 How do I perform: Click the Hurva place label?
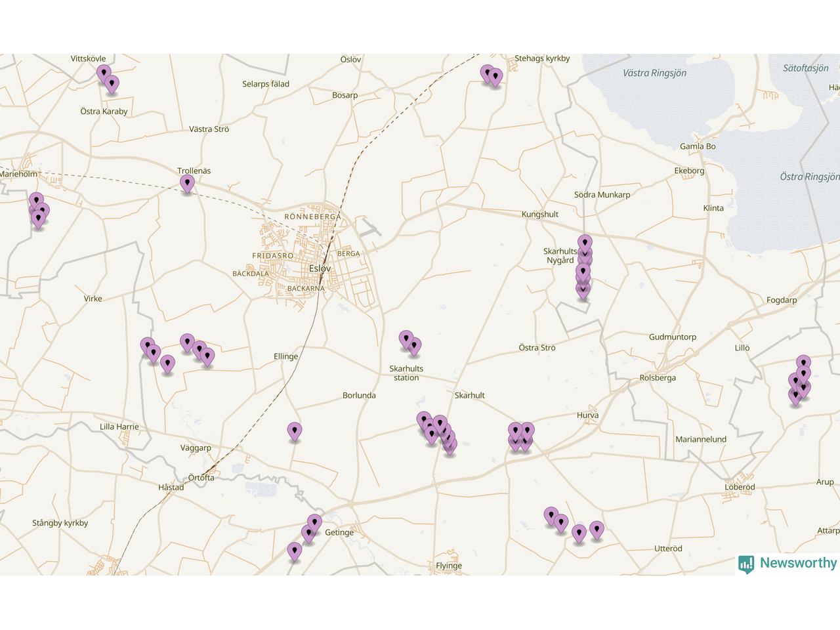tap(587, 415)
